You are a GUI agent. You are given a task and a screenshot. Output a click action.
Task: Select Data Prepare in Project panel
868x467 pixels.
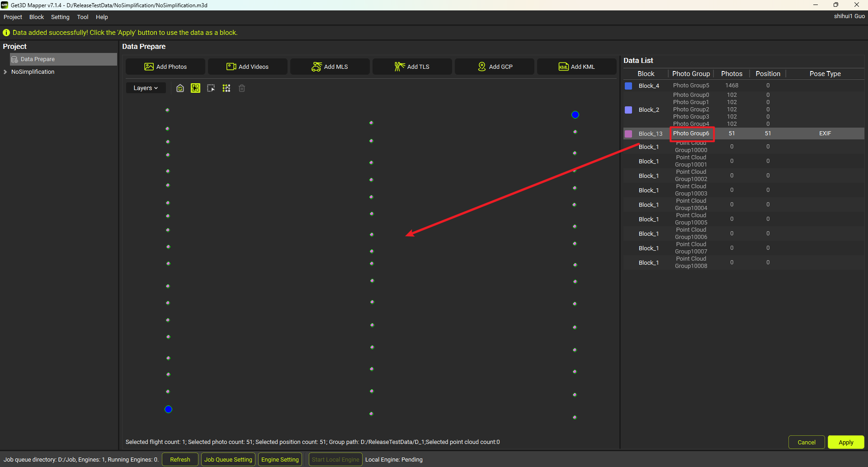tap(38, 59)
